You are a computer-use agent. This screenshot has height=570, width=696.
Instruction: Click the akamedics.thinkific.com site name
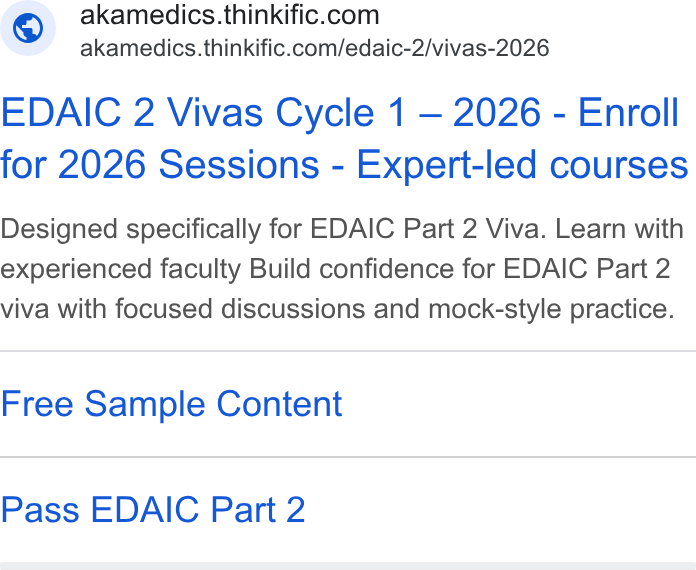[229, 15]
